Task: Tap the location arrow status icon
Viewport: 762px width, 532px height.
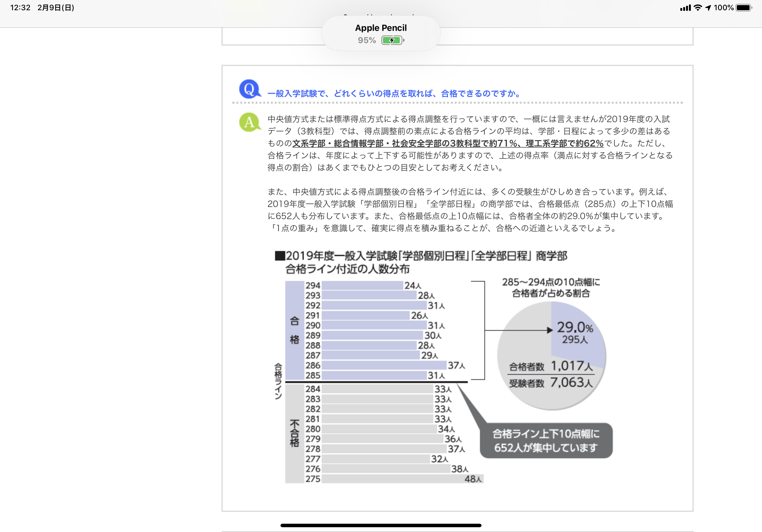Action: pos(708,8)
